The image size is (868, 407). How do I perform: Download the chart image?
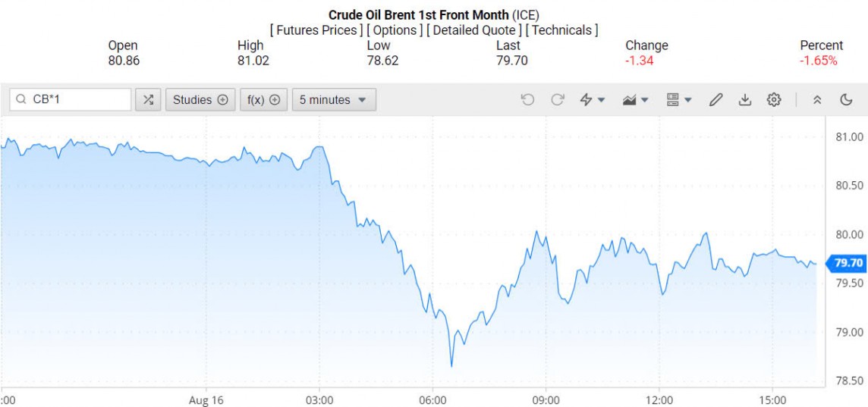pyautogui.click(x=744, y=100)
